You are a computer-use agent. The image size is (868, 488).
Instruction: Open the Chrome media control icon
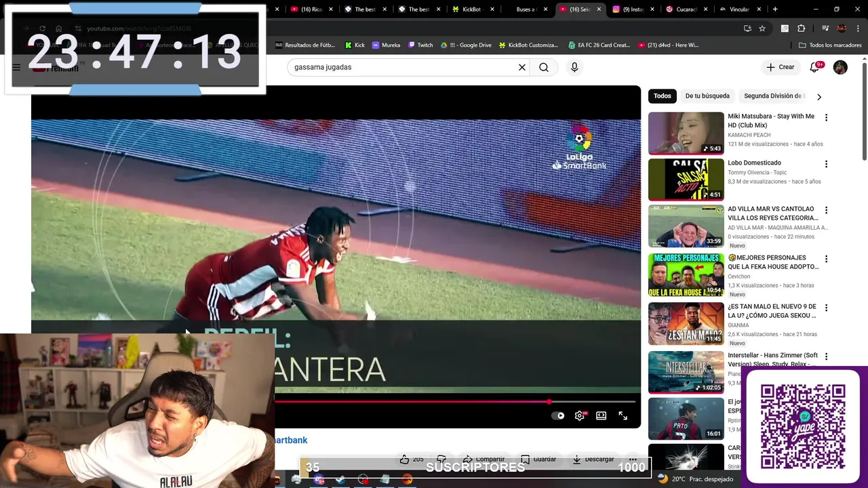click(x=825, y=28)
